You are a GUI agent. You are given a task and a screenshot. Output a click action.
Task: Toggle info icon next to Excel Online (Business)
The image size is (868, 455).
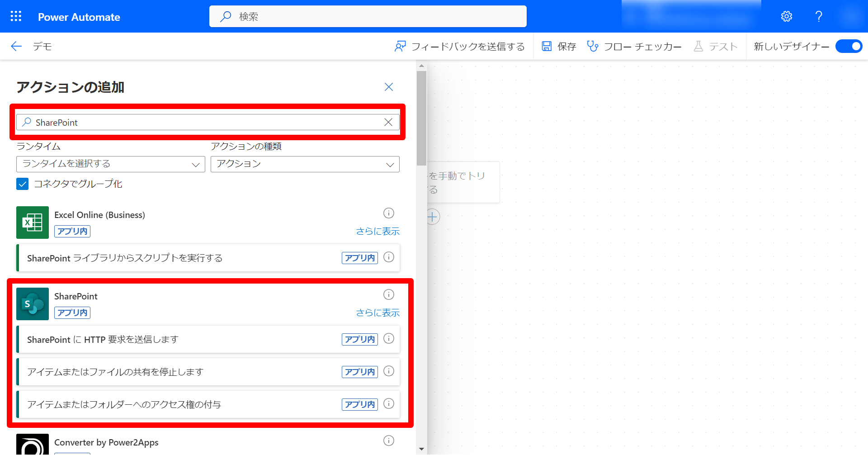[x=388, y=213]
